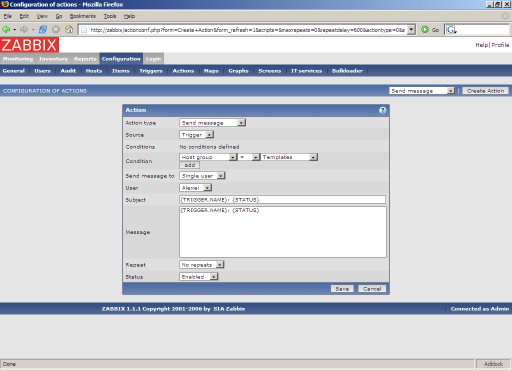Viewport: 512px width, 371px height.
Task: Click into the Message text area
Action: (283, 232)
